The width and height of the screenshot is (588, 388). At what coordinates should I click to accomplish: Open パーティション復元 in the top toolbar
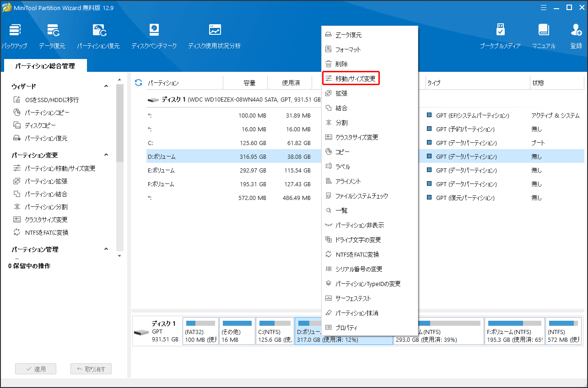tap(98, 37)
